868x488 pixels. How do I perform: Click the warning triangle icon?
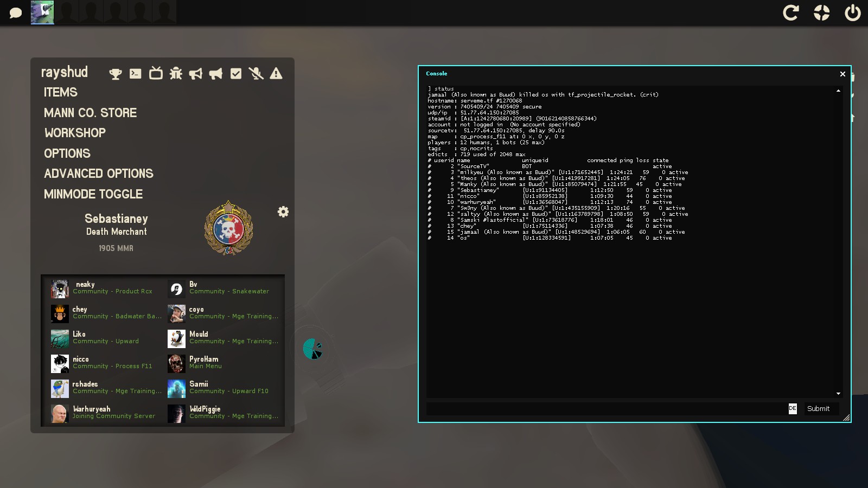(x=276, y=74)
